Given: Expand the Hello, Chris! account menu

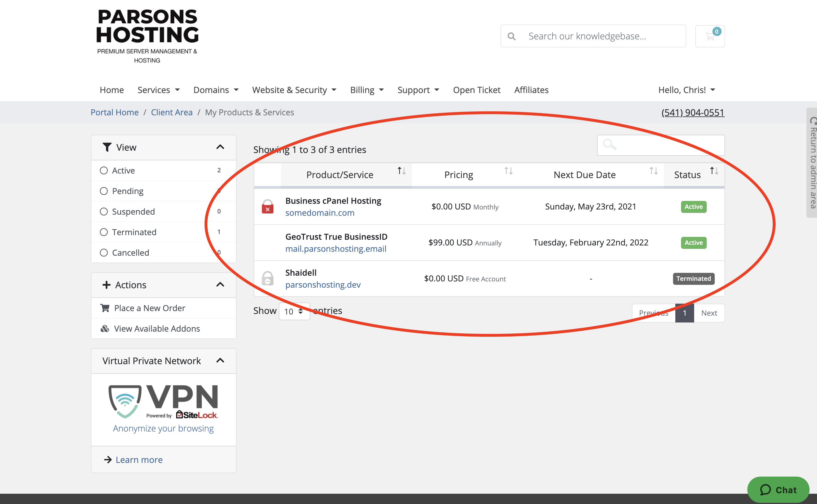Looking at the screenshot, I should tap(686, 90).
